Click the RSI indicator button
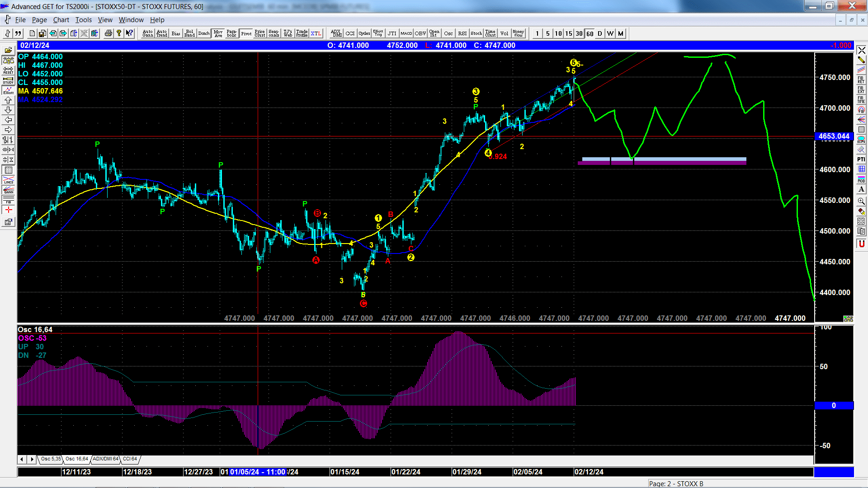This screenshot has width=868, height=488. click(x=462, y=33)
